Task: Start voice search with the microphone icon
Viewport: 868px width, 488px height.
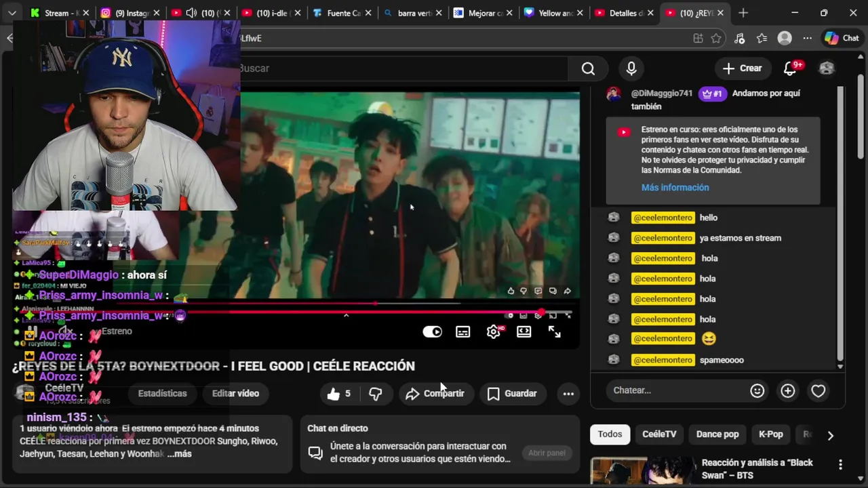Action: coord(631,68)
